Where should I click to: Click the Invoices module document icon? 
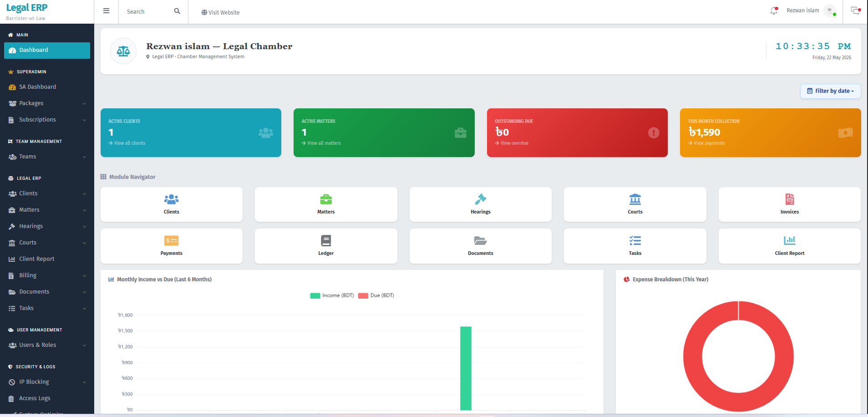coord(790,199)
